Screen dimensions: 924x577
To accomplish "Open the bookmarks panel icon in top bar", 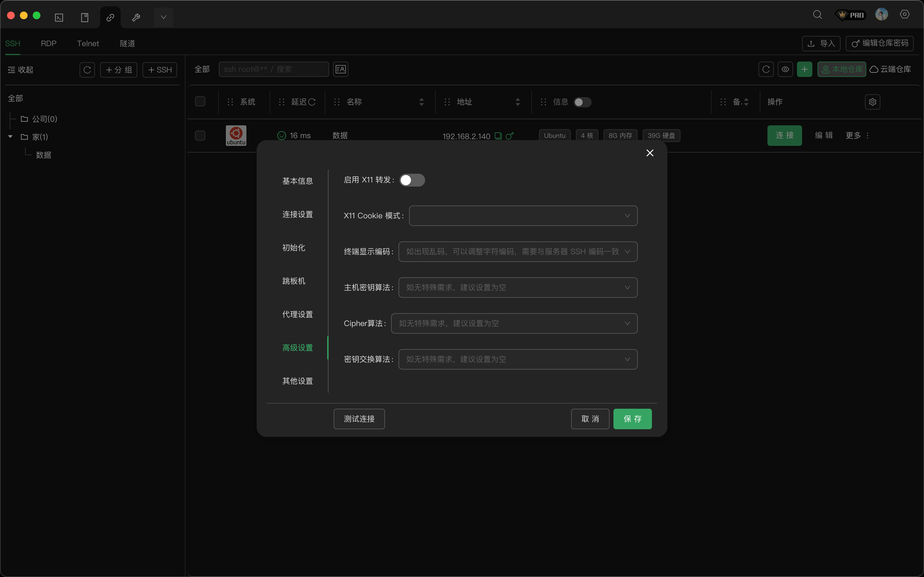I will pos(85,17).
